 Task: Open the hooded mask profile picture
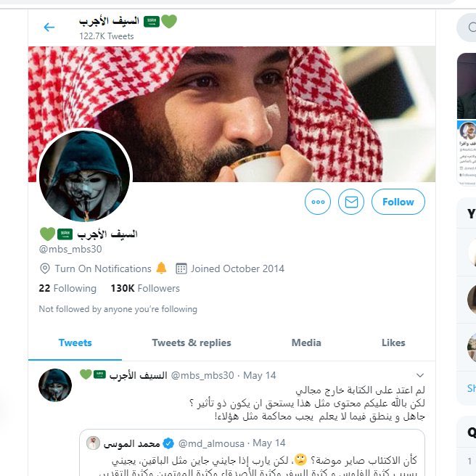click(x=85, y=176)
